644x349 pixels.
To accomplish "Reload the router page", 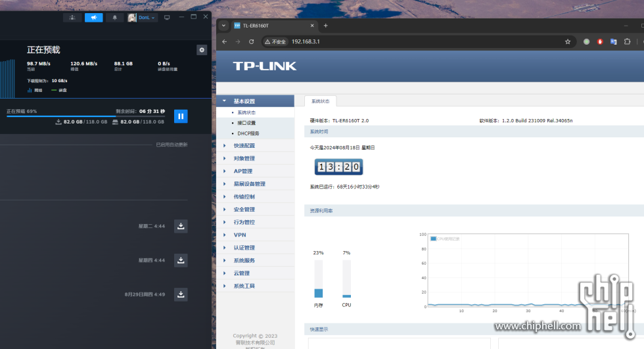I will [251, 41].
